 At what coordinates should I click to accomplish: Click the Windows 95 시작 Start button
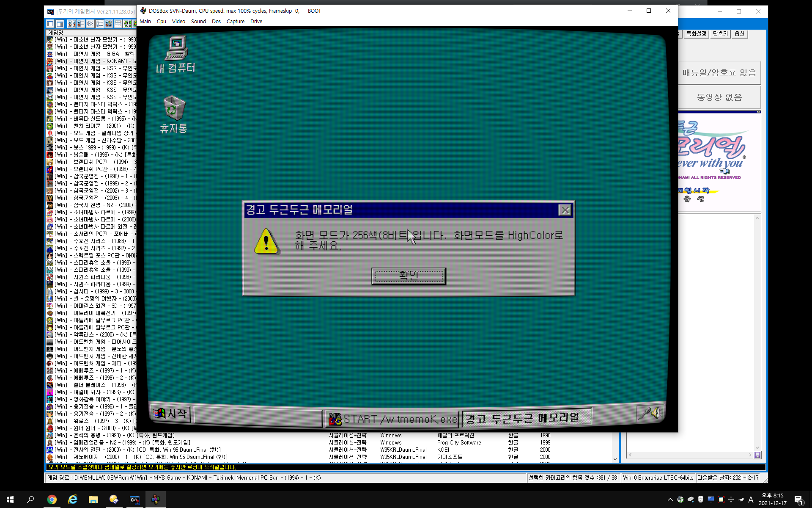pyautogui.click(x=171, y=413)
